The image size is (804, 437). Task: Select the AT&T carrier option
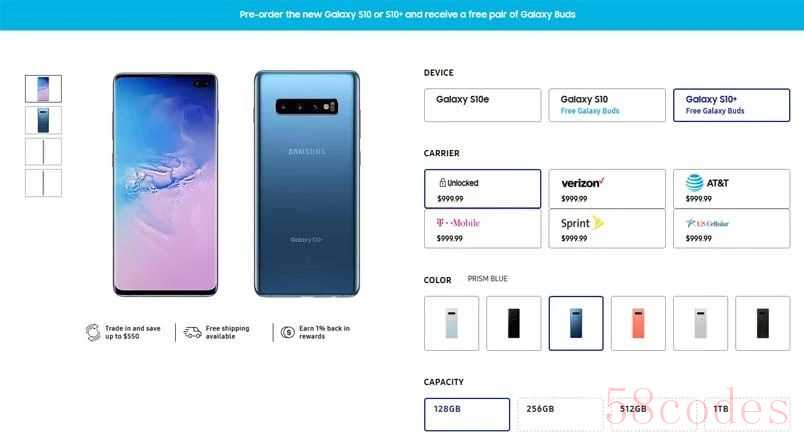pos(731,189)
